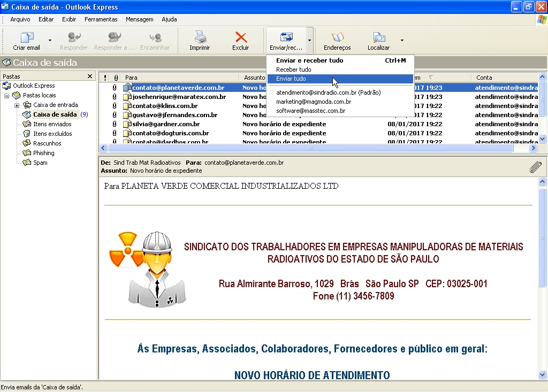Expand the Caixa de entrada node
This screenshot has width=548, height=392.
(17, 105)
